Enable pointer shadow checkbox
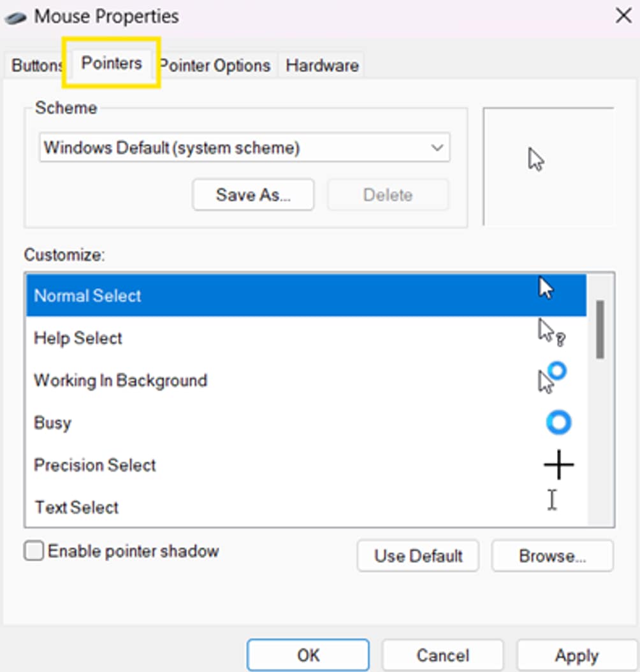Screen dimensions: 640x672 point(34,551)
